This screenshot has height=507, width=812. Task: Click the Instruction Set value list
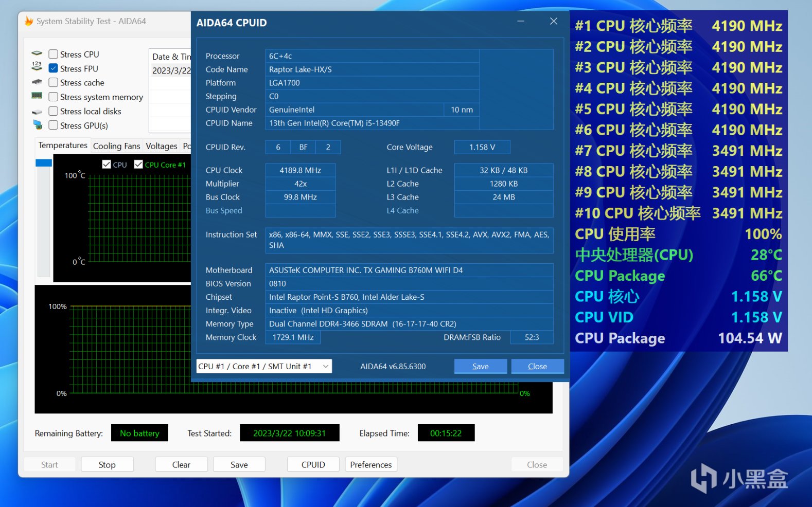point(410,240)
